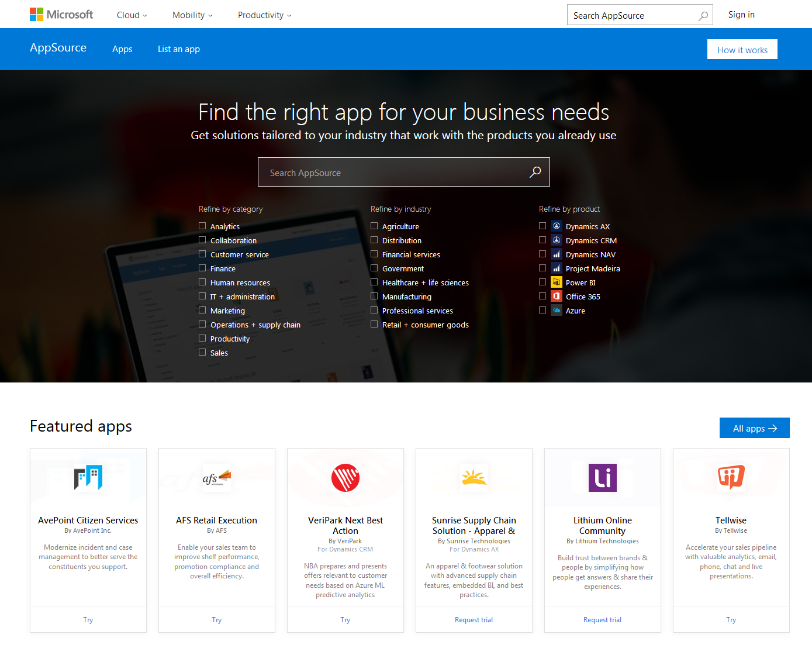812x655 pixels.
Task: Click the Dynamics AX product icon
Action: click(x=557, y=226)
